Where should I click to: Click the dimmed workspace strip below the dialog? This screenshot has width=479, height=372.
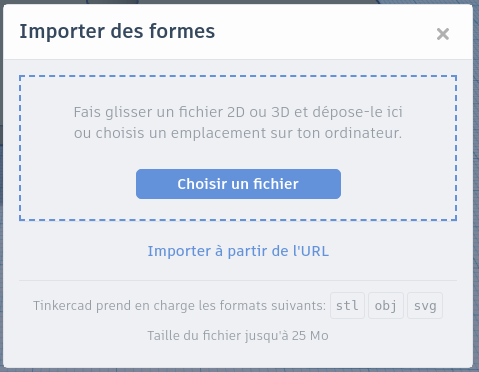(238, 370)
